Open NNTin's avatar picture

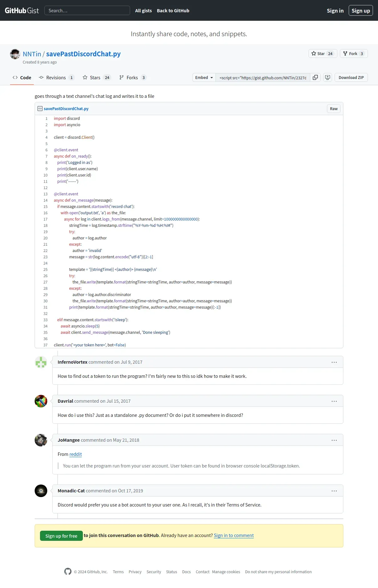point(15,54)
